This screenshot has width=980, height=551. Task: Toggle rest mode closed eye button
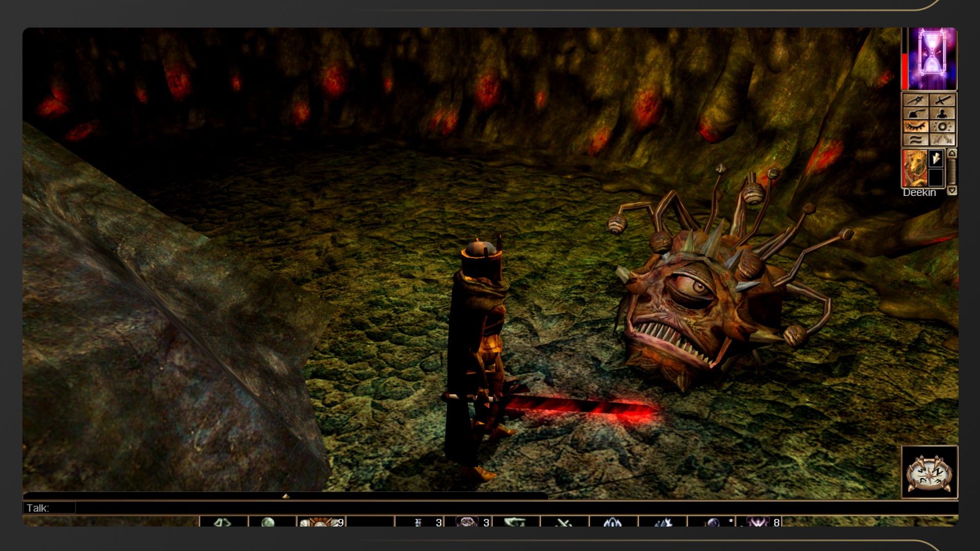(x=916, y=126)
